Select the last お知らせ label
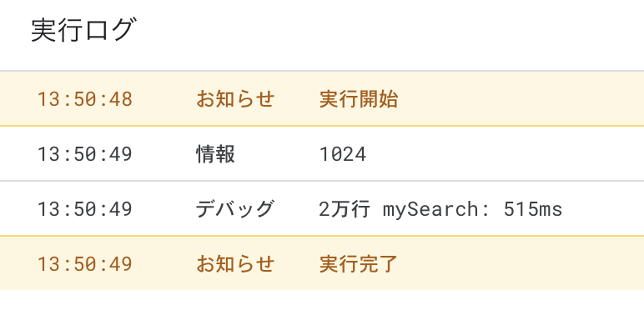 click(235, 263)
